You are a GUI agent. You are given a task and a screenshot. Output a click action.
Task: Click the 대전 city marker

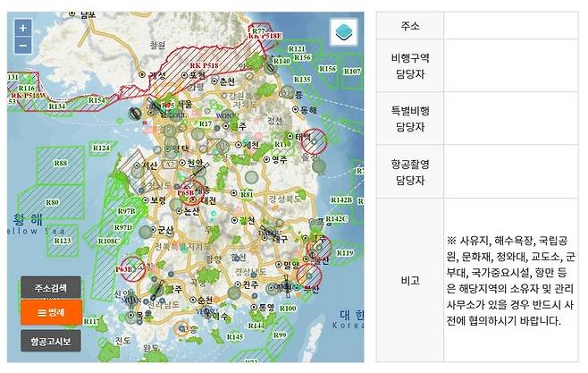click(194, 200)
